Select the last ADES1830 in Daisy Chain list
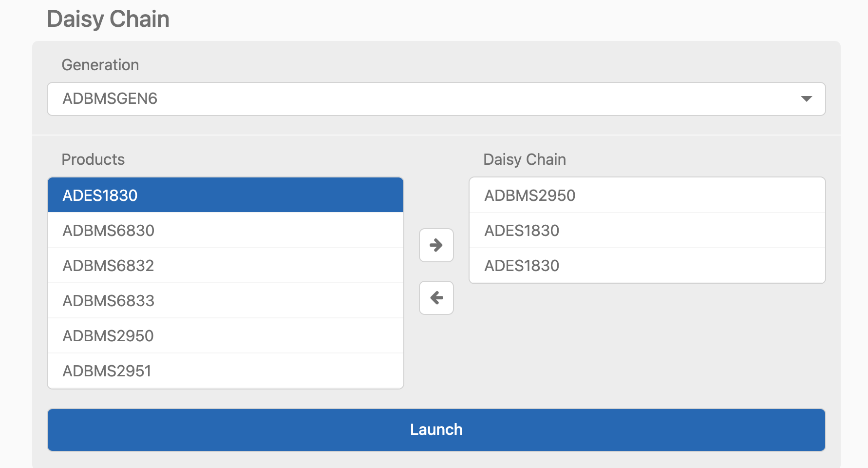The width and height of the screenshot is (868, 468). [647, 266]
